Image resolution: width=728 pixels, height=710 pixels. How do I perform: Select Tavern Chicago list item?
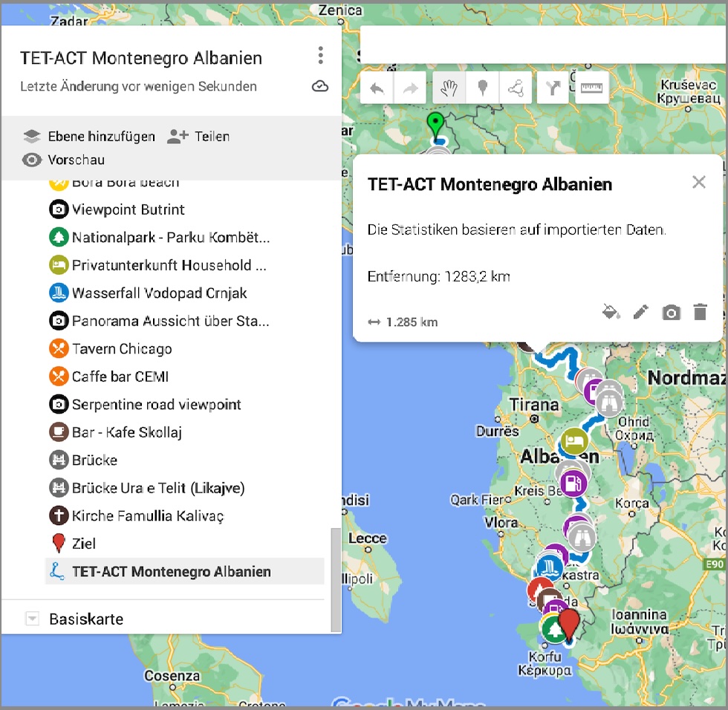click(x=186, y=349)
